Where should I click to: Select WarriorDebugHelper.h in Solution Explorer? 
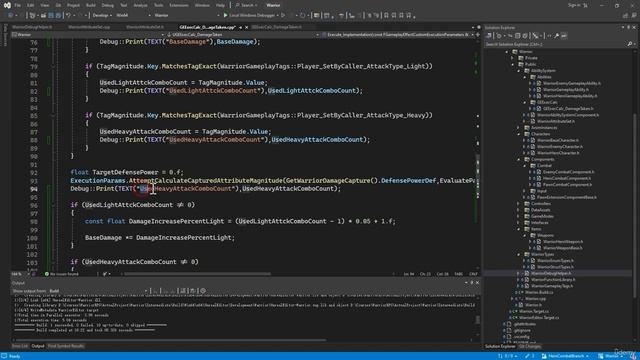point(551,273)
